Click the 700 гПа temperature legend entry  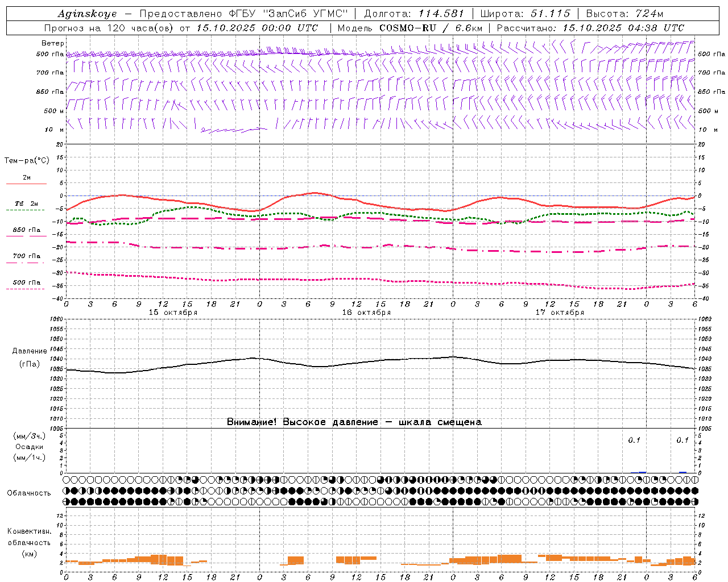(x=27, y=256)
